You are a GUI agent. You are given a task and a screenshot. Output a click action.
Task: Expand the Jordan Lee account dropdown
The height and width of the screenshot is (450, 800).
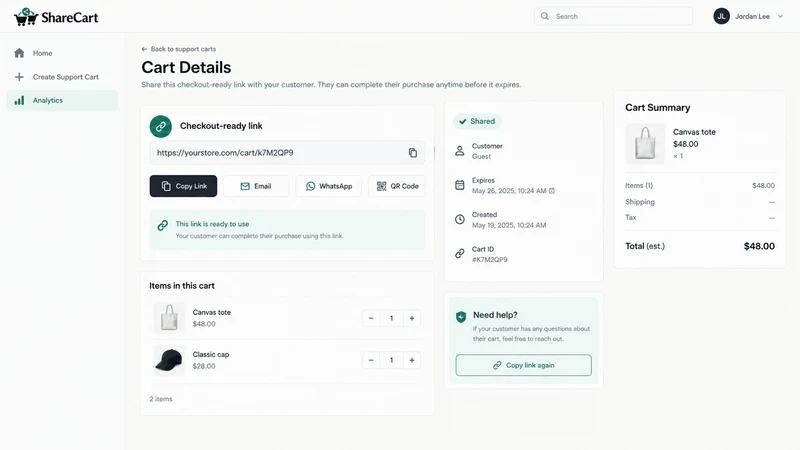tap(780, 16)
